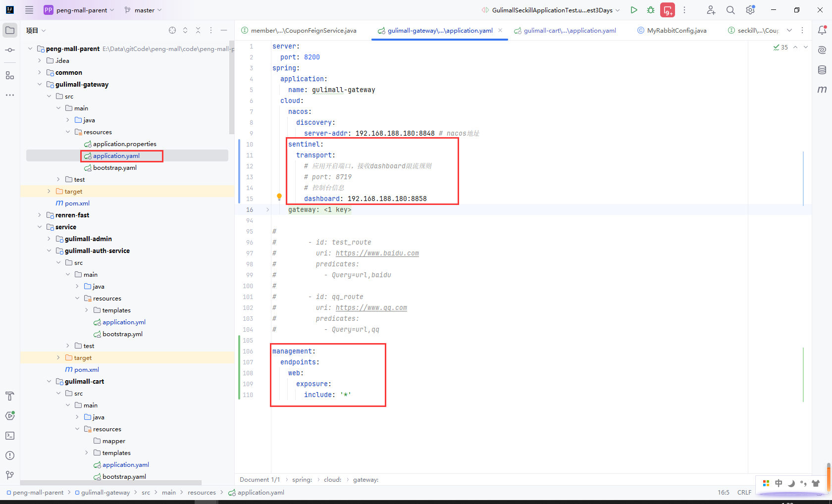Open the Structure tool window
The width and height of the screenshot is (832, 504).
[10, 75]
